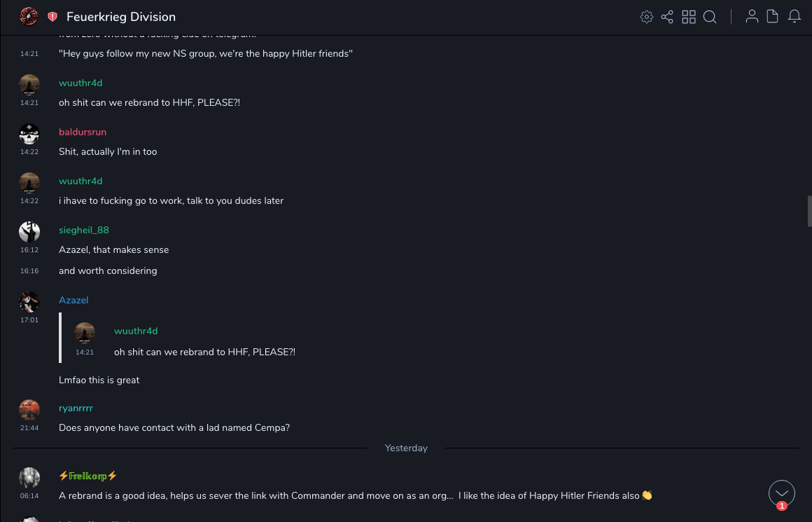Click the channel avatar in the header
This screenshot has width=812, height=522.
(x=29, y=16)
